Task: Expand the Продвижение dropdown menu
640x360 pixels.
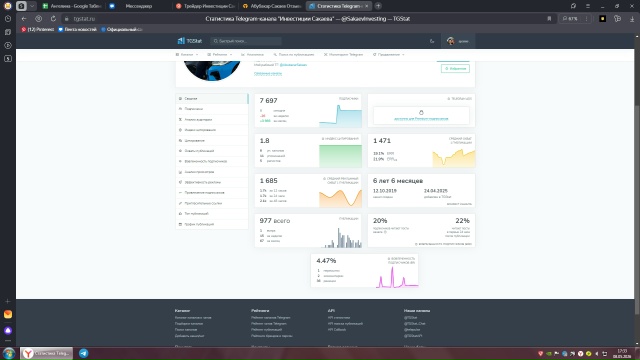Action: pyautogui.click(x=389, y=54)
